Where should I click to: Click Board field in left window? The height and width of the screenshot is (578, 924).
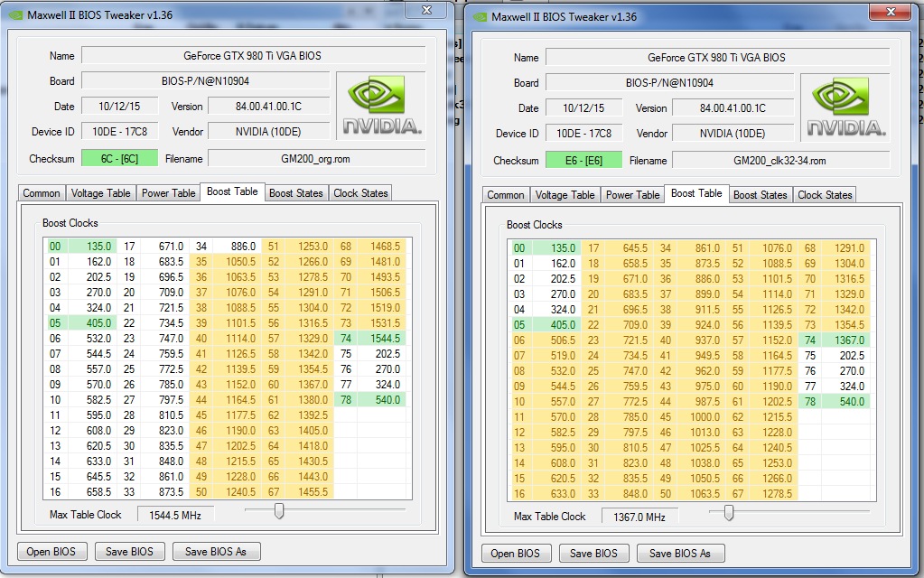(206, 80)
